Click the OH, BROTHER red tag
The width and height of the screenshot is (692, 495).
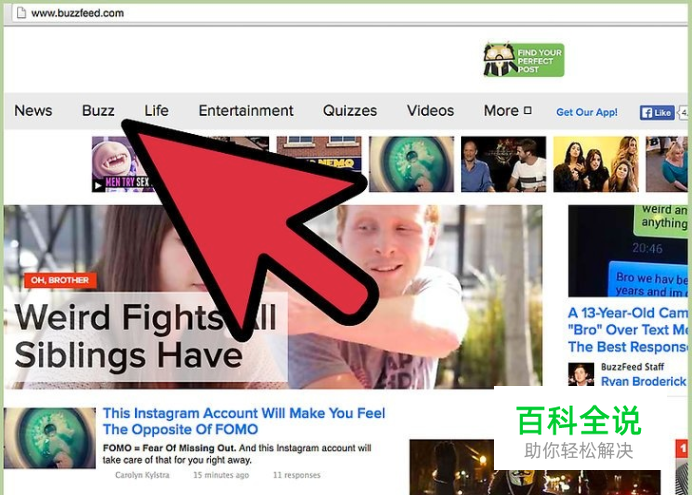pos(60,280)
